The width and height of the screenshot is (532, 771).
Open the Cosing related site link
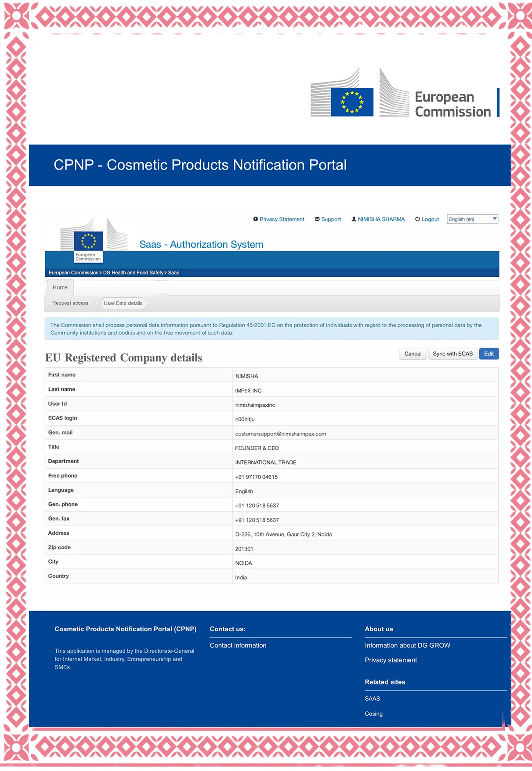point(373,714)
